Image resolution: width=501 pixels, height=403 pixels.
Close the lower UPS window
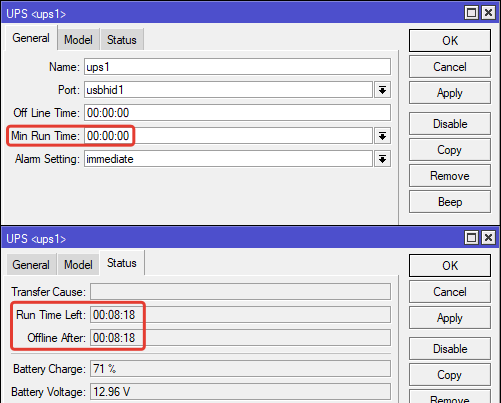click(x=488, y=238)
